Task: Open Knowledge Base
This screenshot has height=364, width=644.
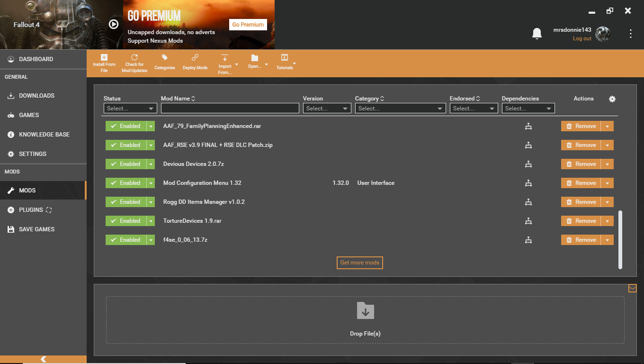Action: (43, 135)
